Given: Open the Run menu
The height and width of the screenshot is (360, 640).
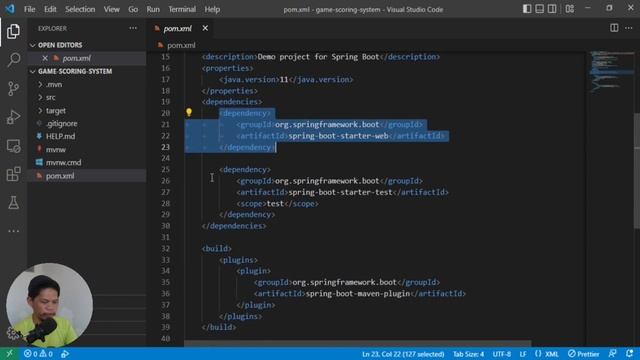Looking at the screenshot, I should tap(153, 9).
